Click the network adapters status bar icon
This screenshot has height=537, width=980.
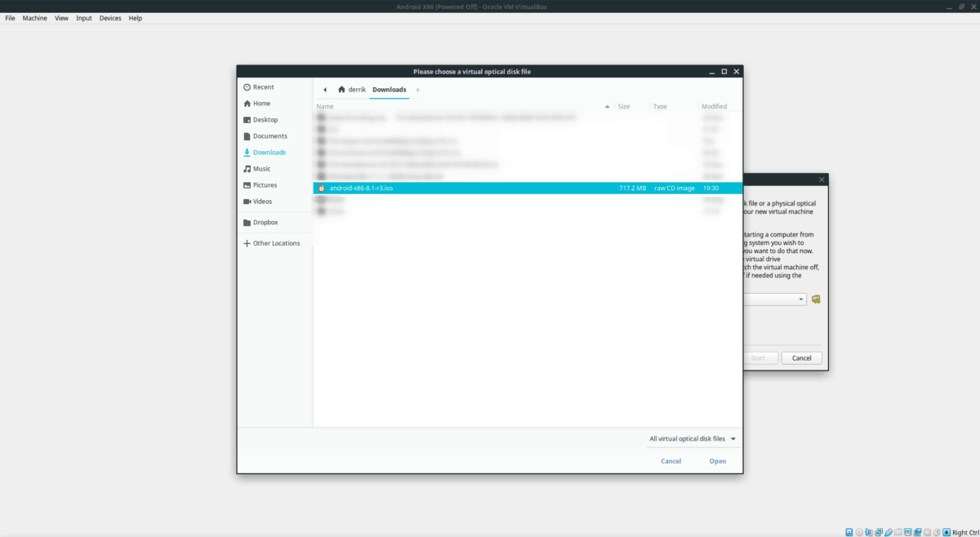(879, 532)
